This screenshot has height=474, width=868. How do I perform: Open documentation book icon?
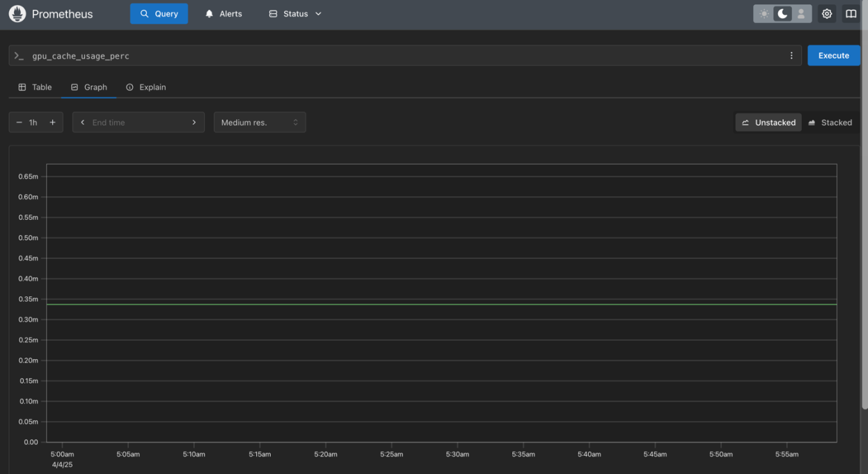point(851,14)
